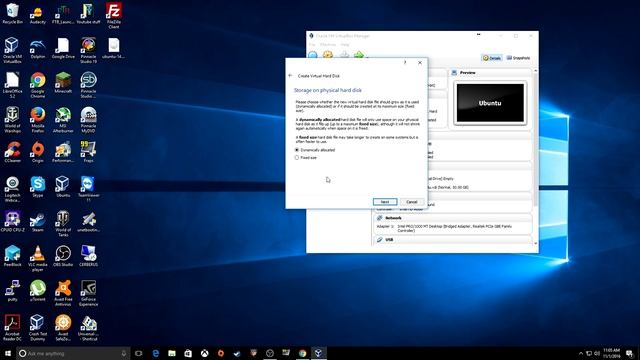Select the Oracle VM VirtualBox desktop icon

click(12, 50)
